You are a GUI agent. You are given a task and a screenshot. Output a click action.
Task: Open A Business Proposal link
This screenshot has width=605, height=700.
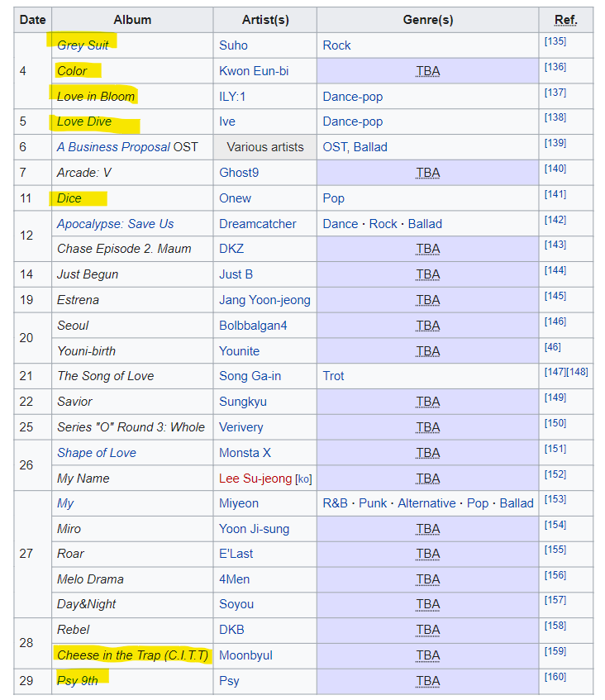[x=113, y=147]
